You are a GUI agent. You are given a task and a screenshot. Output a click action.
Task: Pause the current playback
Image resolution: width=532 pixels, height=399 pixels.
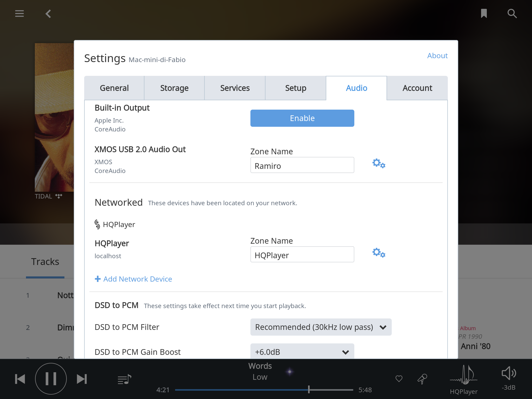point(51,379)
